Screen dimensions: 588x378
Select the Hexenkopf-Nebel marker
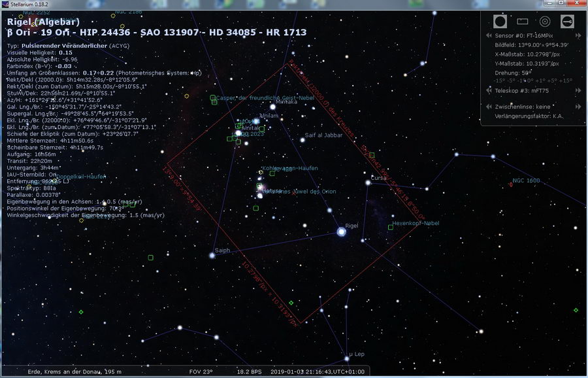point(391,227)
